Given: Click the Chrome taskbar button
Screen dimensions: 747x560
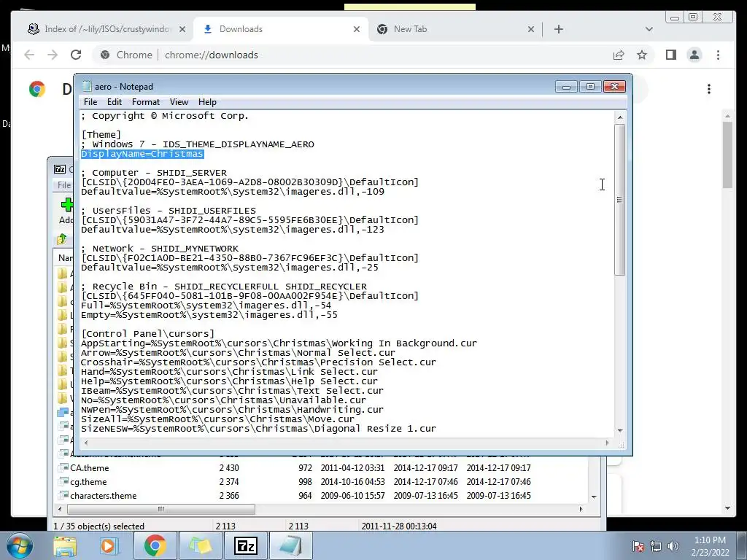Looking at the screenshot, I should [155, 545].
